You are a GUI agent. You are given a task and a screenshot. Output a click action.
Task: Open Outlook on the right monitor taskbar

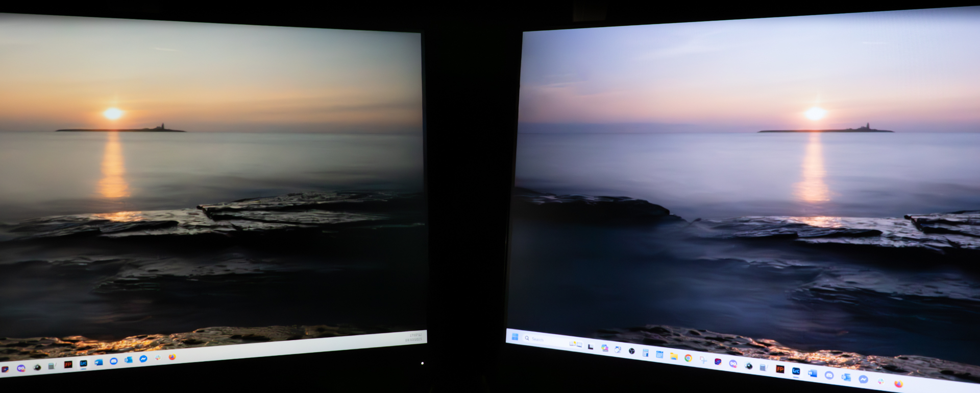[846, 377]
